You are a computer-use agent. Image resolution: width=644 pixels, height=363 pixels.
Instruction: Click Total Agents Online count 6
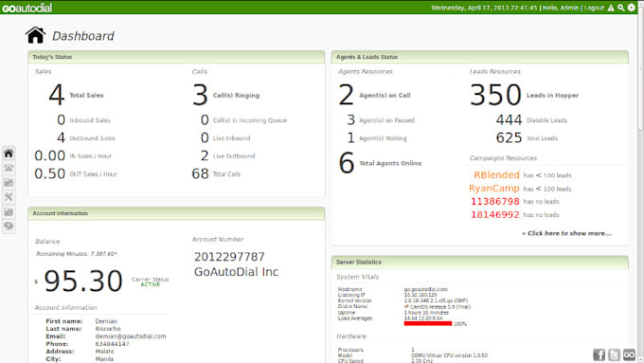[347, 163]
